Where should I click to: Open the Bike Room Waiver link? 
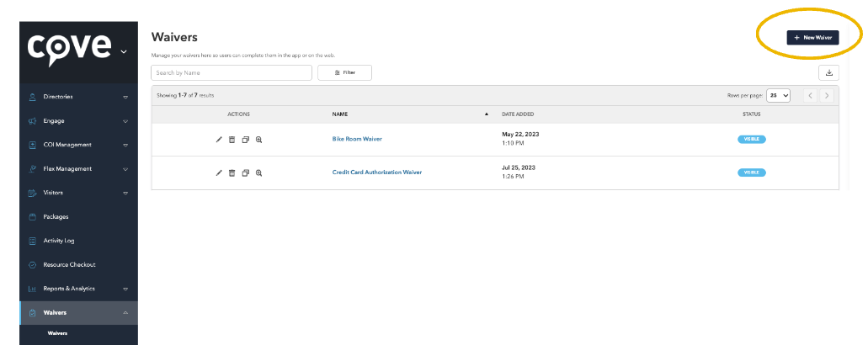tap(357, 139)
